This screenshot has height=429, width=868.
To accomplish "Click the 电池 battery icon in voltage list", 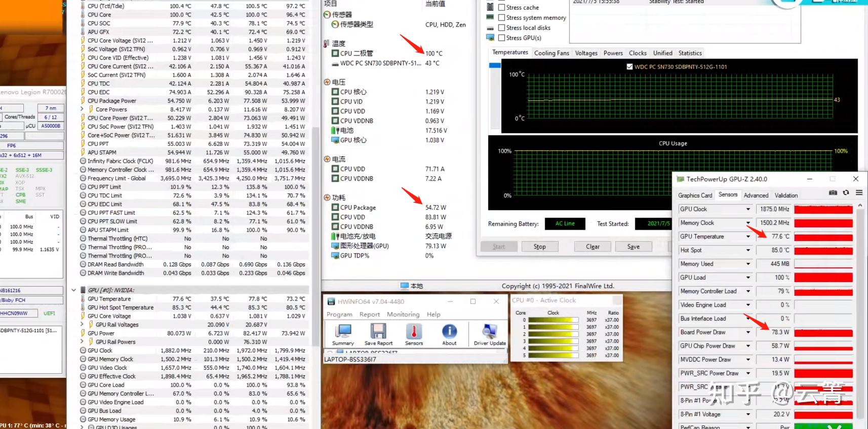I will point(335,130).
